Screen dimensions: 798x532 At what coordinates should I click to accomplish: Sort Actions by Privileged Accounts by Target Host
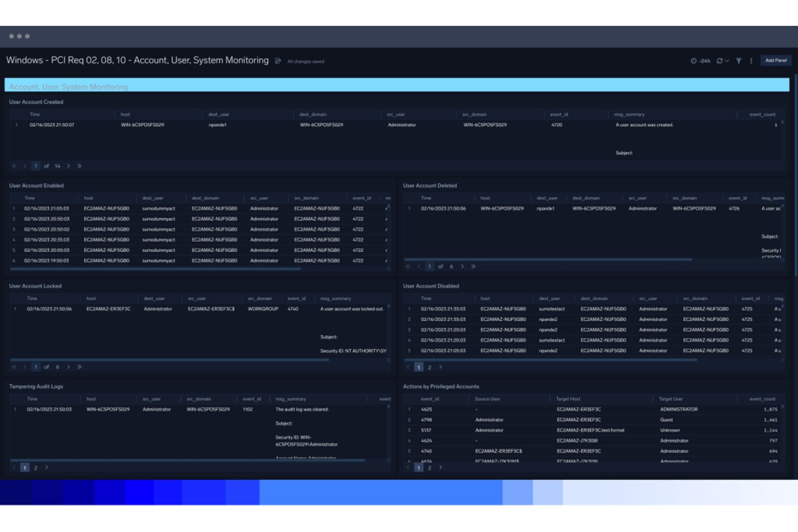568,399
